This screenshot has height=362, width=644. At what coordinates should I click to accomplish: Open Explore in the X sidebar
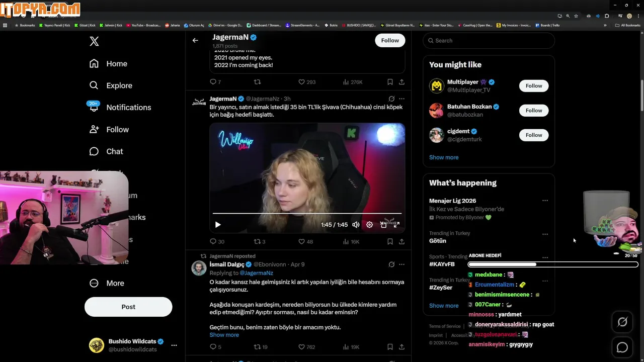coord(111,85)
